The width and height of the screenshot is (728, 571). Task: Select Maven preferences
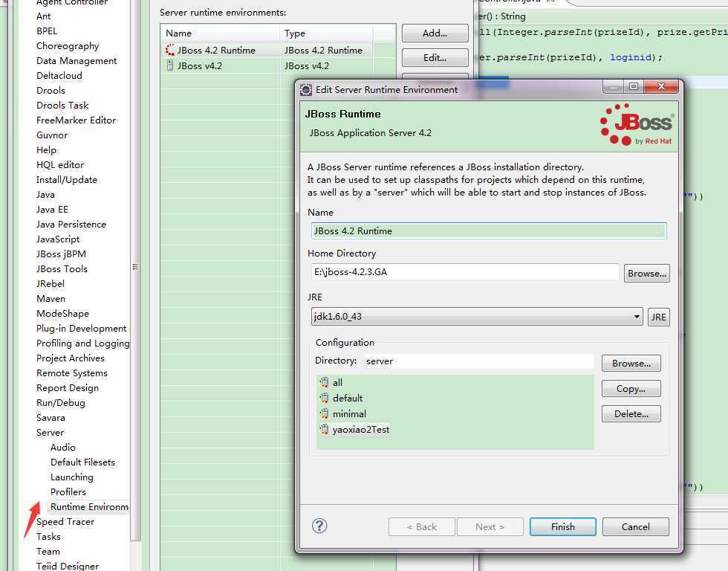(51, 298)
